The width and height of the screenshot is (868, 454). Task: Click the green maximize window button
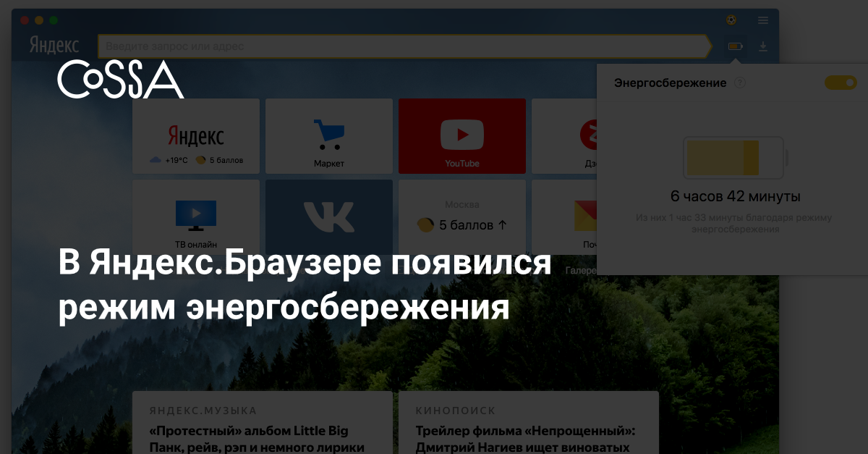click(x=53, y=20)
